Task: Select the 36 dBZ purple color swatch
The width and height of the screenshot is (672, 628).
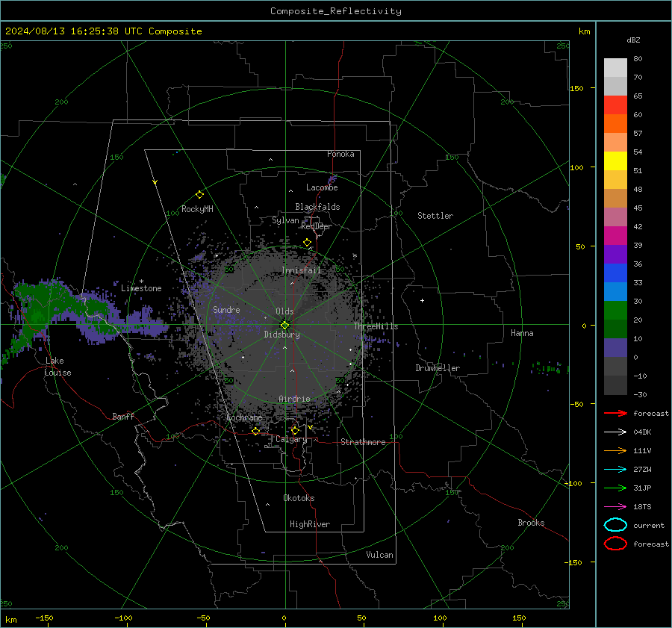Action: 615,254
